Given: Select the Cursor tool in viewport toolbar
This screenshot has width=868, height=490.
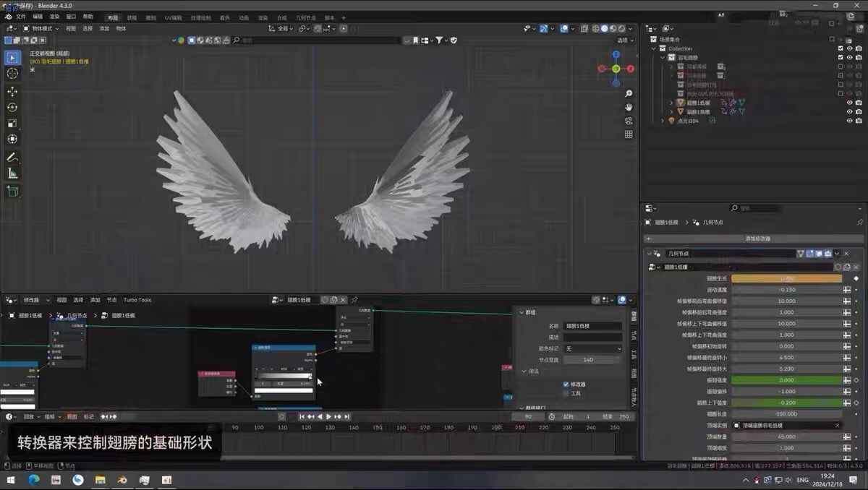Looking at the screenshot, I should 12,73.
